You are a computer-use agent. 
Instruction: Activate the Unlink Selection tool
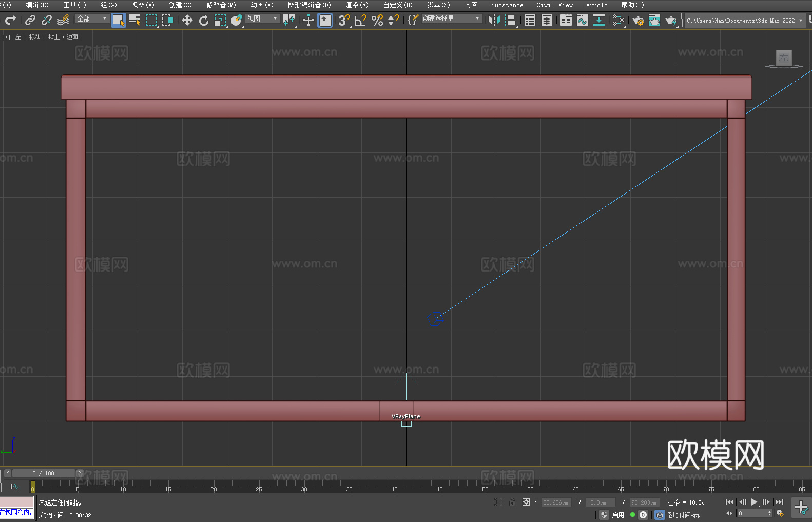point(47,20)
